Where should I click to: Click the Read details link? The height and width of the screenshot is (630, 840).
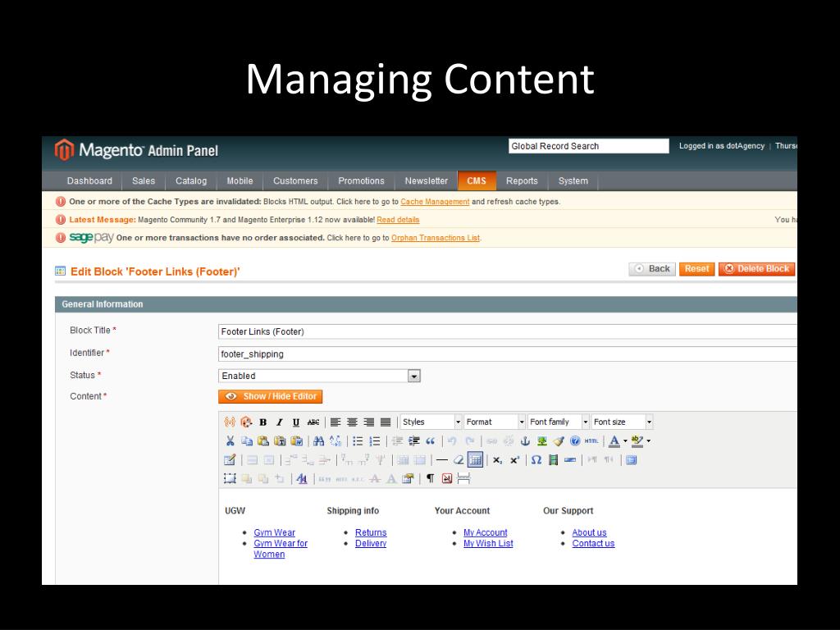click(398, 220)
